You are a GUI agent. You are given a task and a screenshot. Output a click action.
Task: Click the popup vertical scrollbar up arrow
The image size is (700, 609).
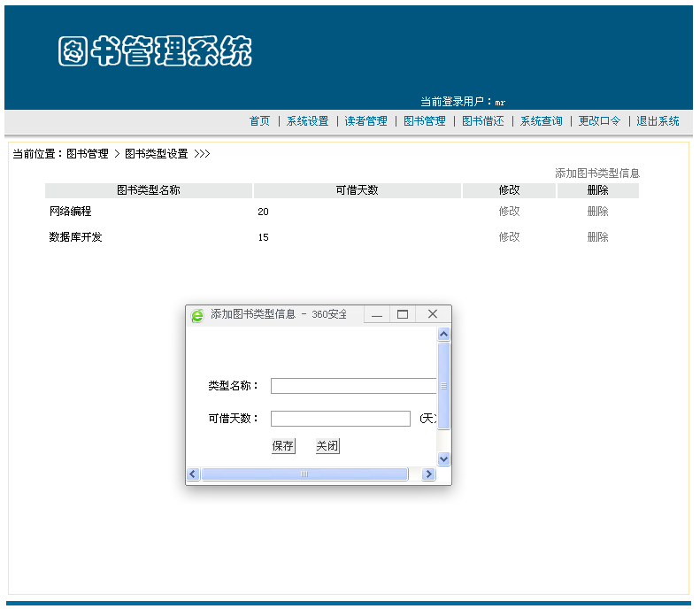pyautogui.click(x=443, y=335)
